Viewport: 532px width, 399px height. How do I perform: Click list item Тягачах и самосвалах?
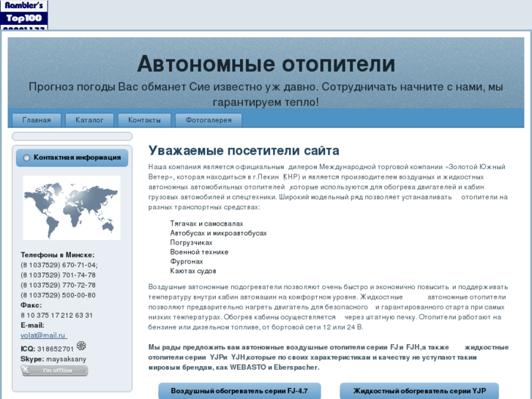click(x=206, y=224)
